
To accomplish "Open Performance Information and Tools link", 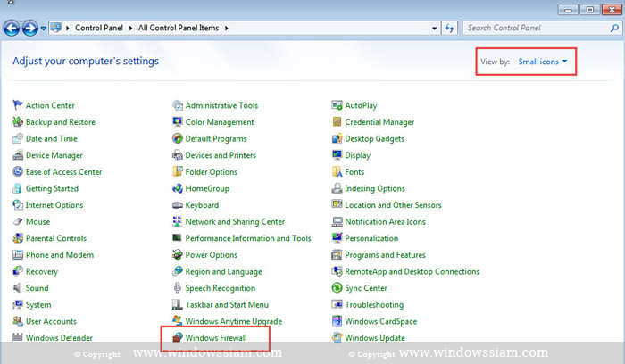I will coord(248,238).
